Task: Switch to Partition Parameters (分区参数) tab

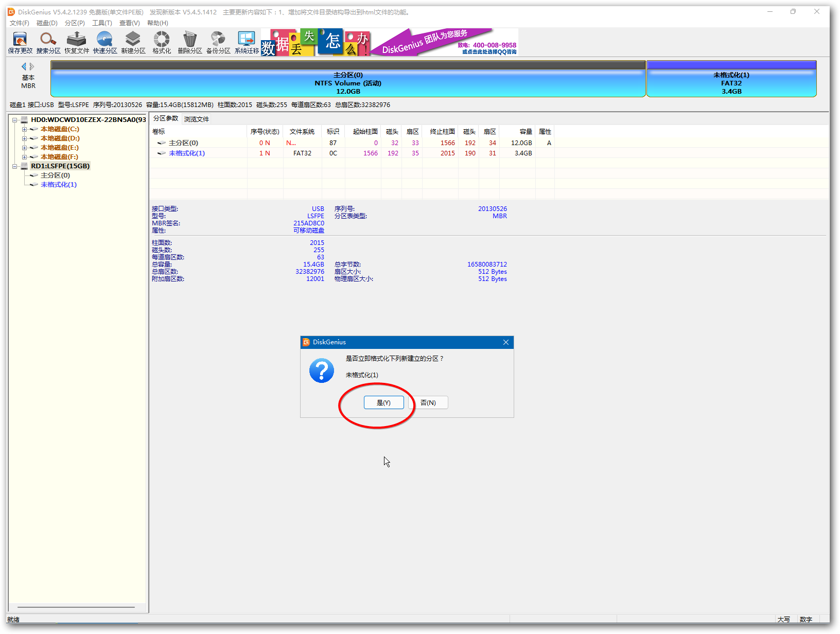Action: tap(166, 118)
